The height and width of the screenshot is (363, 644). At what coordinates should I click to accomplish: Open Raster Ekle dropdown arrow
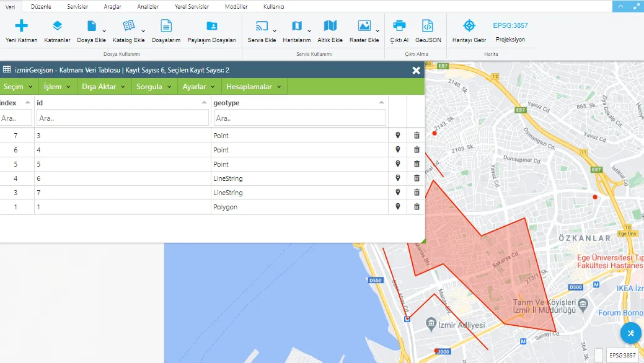tap(377, 31)
